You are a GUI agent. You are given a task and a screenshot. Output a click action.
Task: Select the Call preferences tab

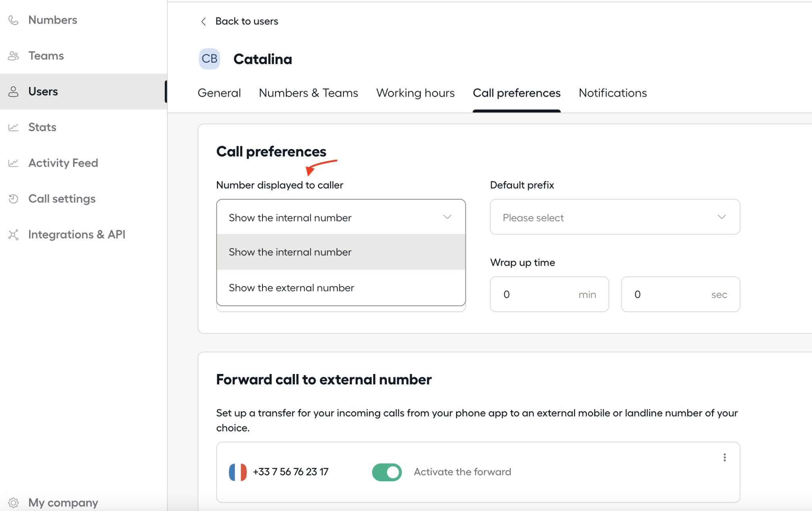517,93
